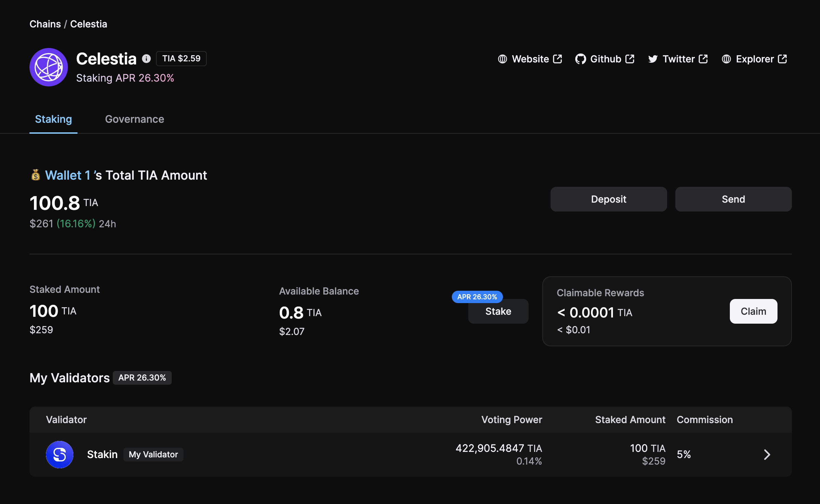
Task: Click the globe icon beside Explorer
Action: [726, 59]
